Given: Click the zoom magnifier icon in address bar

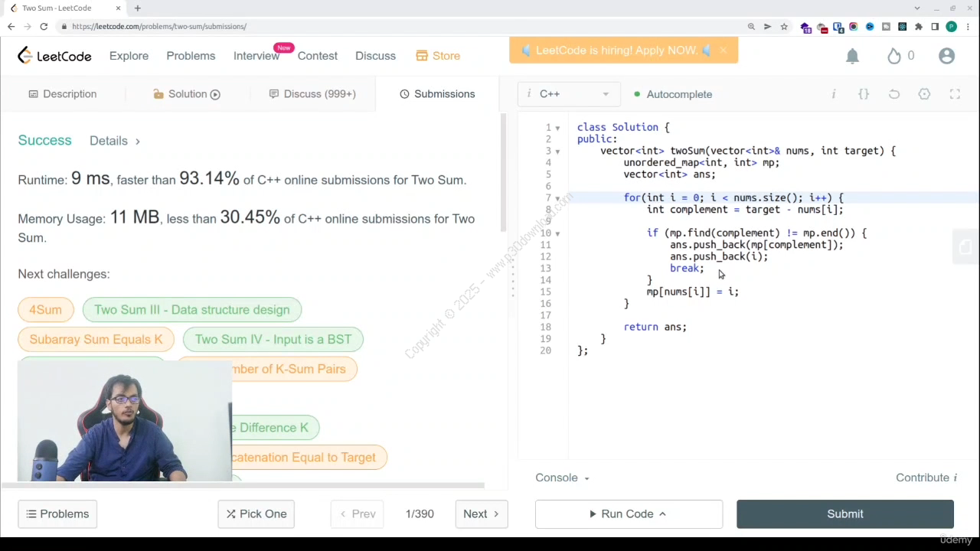Looking at the screenshot, I should 751,27.
